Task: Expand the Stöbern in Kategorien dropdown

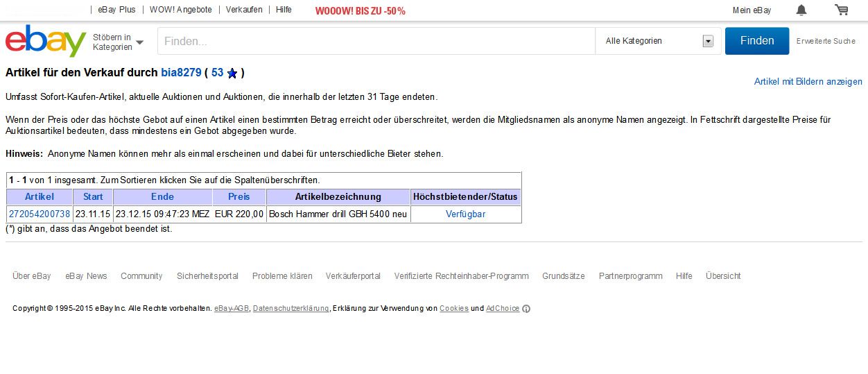Action: [x=119, y=42]
